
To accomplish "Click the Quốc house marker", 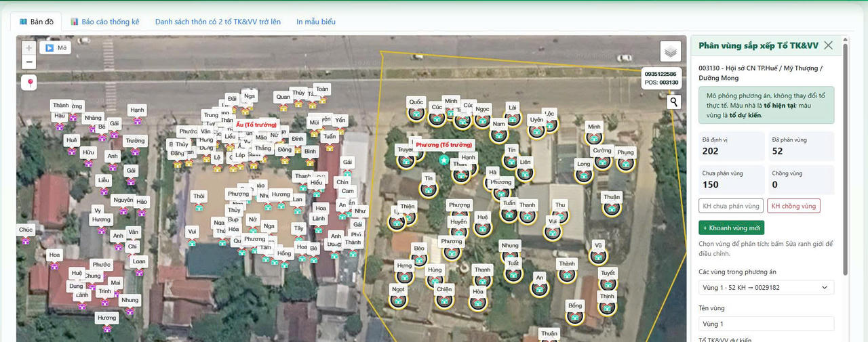I will click(416, 113).
